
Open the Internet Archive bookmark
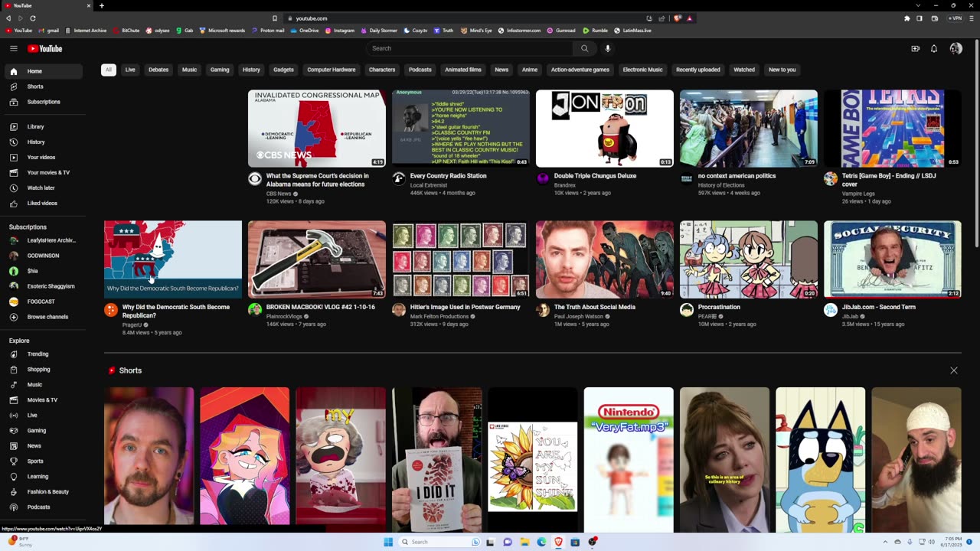point(86,31)
